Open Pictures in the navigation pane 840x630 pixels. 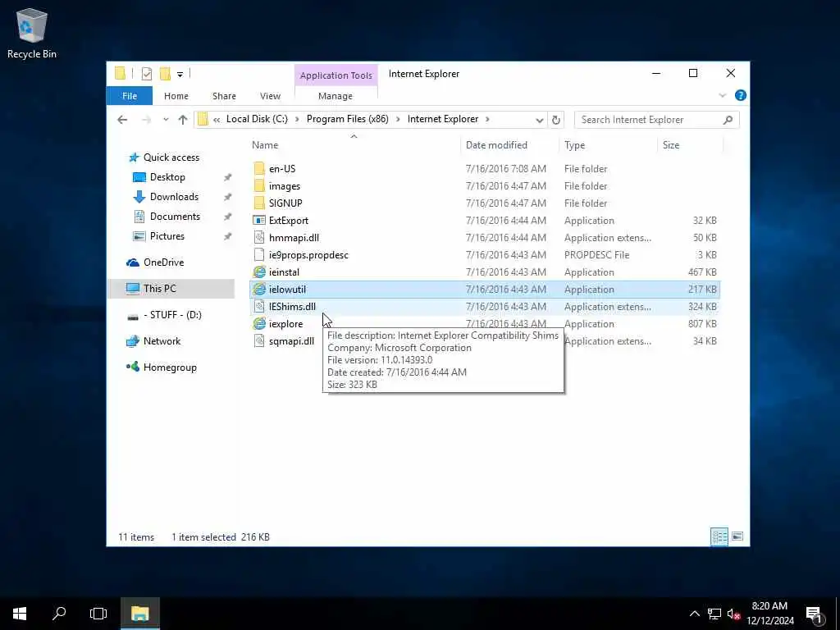coord(167,236)
